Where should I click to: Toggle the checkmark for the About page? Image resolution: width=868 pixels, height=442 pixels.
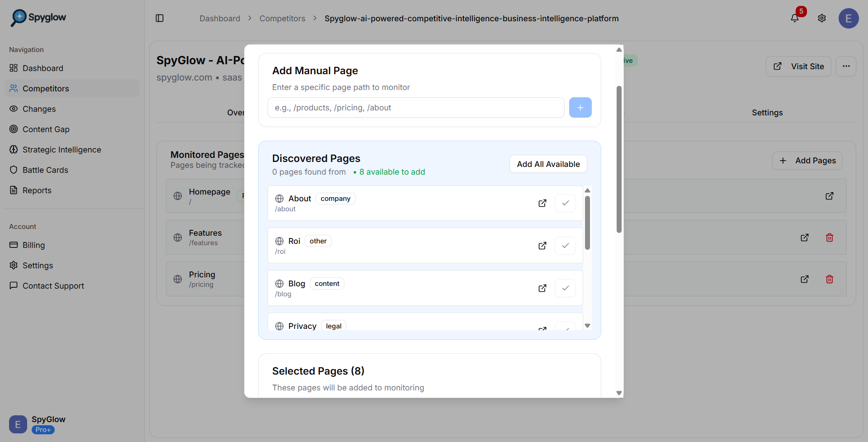[x=565, y=203]
